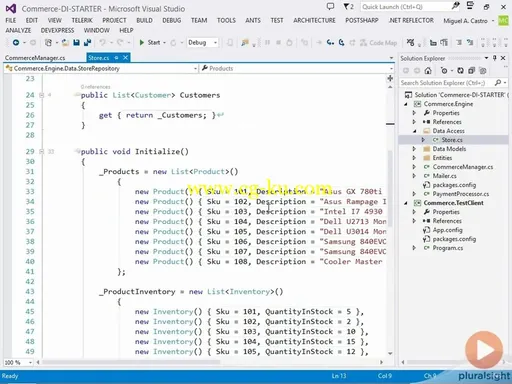Image resolution: width=512 pixels, height=384 pixels.
Task: Collapse the Commerce.TestClient project node
Action: (x=406, y=203)
